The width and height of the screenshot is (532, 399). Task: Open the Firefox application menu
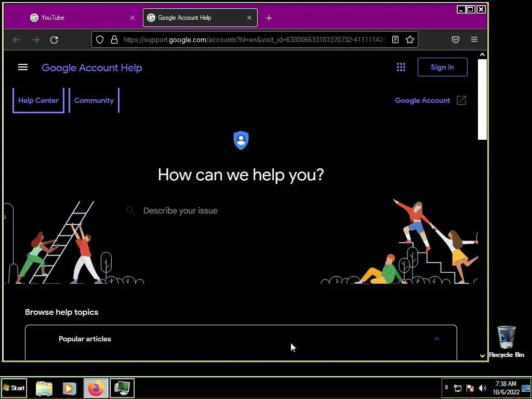pyautogui.click(x=474, y=39)
